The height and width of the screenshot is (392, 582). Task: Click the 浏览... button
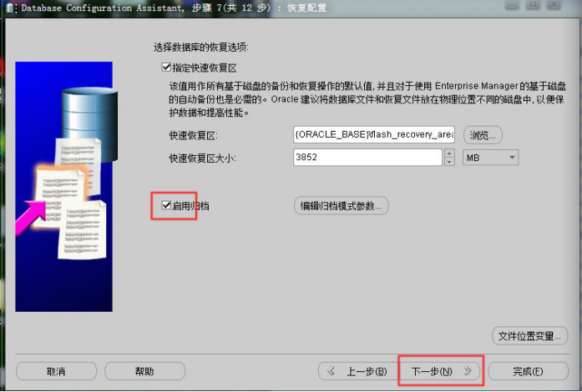[x=483, y=135]
